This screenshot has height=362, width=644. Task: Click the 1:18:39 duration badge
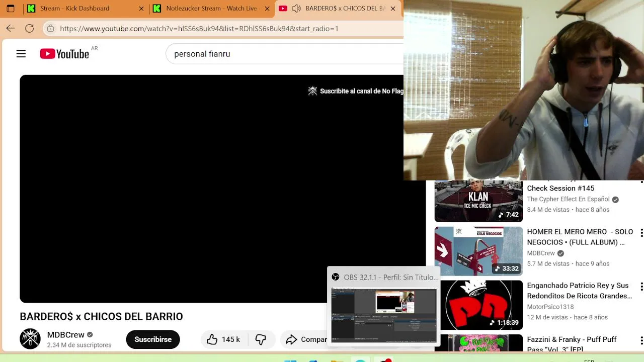(x=504, y=322)
